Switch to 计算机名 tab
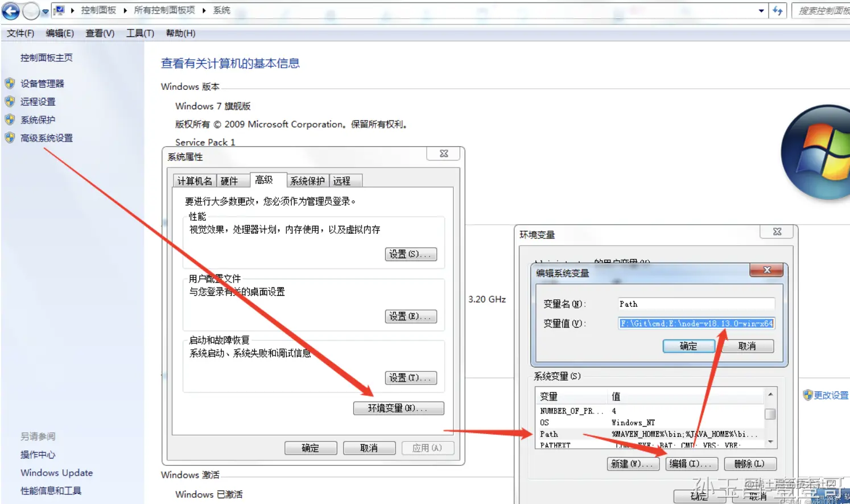 point(195,181)
